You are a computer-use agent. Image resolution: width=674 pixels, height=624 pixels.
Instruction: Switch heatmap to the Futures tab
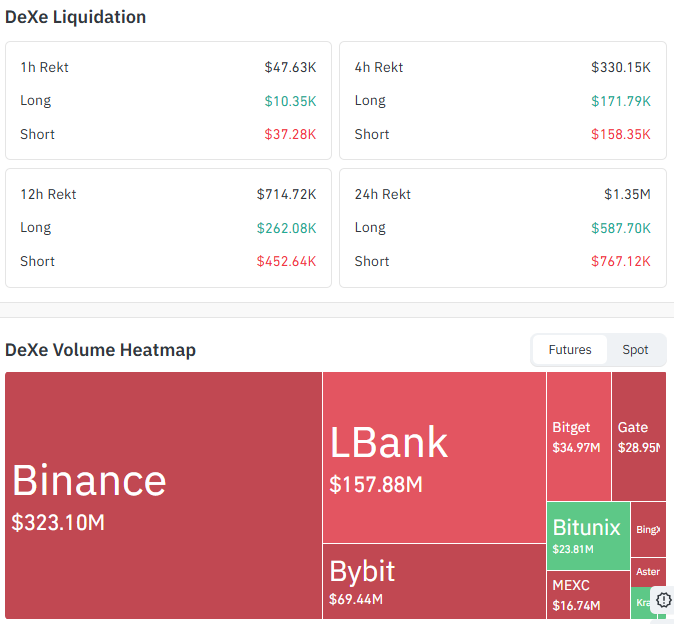coord(570,350)
